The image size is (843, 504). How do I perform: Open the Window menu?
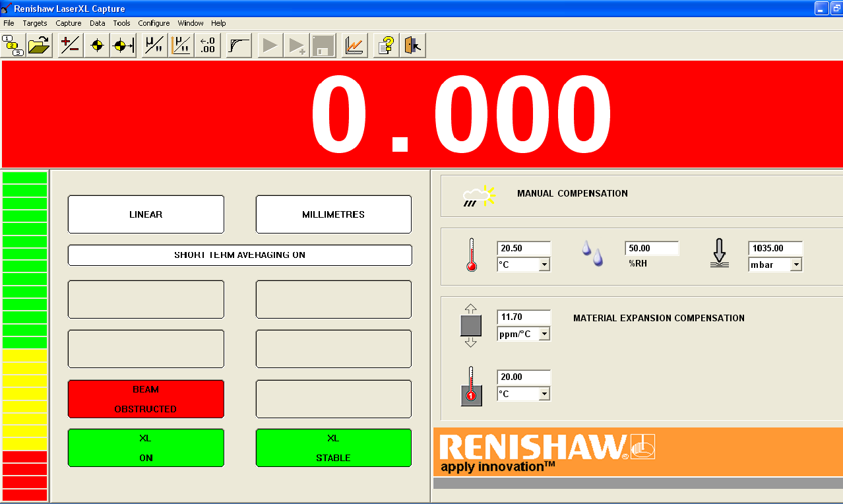[x=191, y=23]
